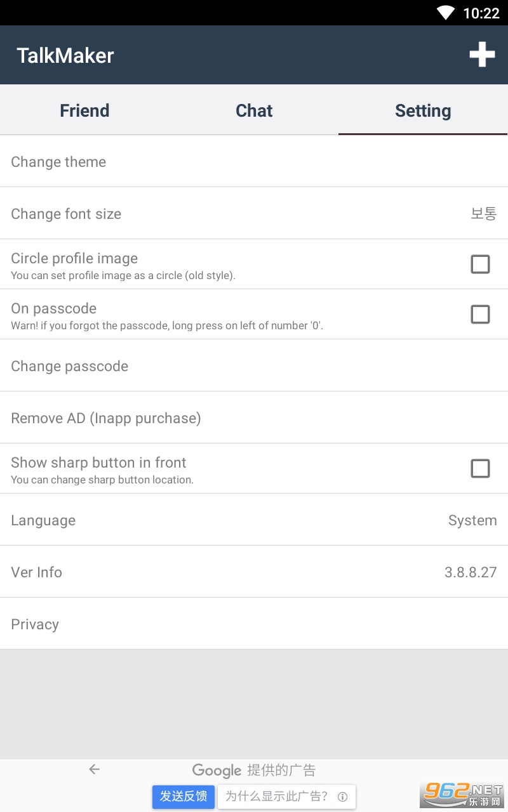
Task: Open the Privacy entry
Action: point(254,624)
